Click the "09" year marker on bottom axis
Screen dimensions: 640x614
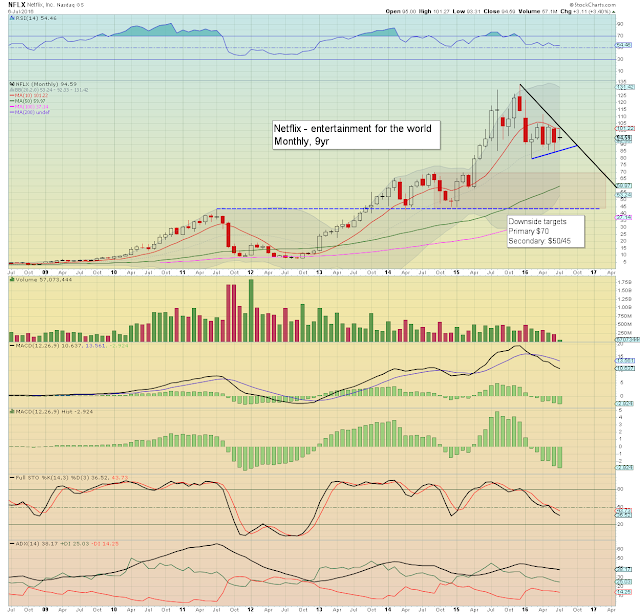coord(45,610)
